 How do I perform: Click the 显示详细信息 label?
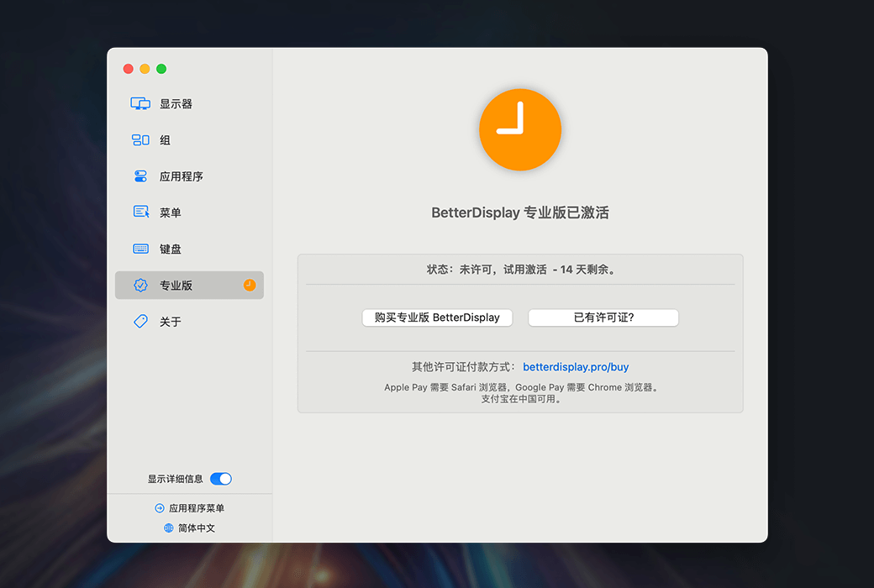175,479
